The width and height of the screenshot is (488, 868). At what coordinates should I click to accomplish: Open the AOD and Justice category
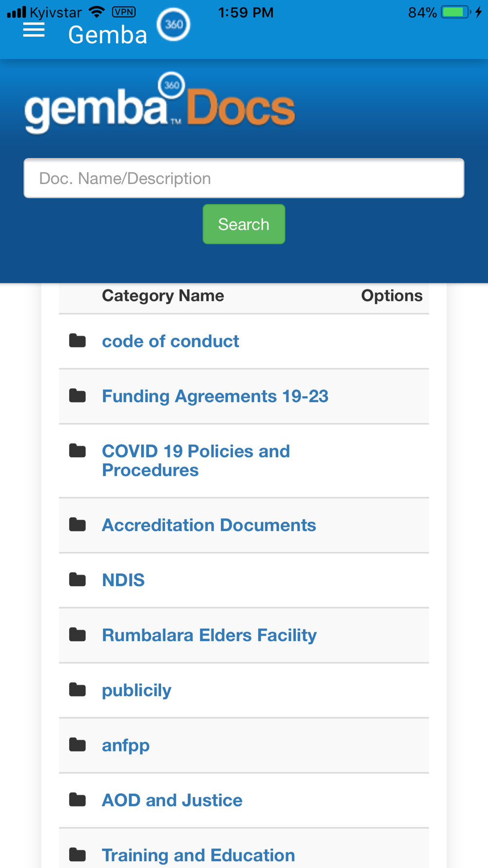pyautogui.click(x=172, y=800)
